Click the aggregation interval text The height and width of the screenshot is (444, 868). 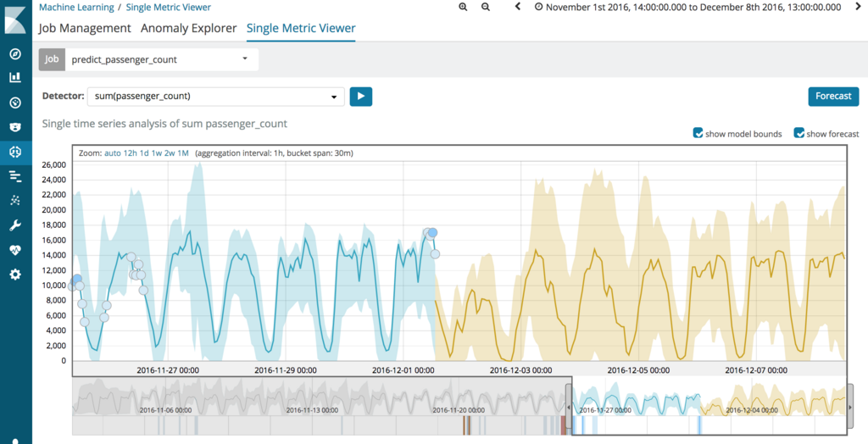pyautogui.click(x=274, y=153)
